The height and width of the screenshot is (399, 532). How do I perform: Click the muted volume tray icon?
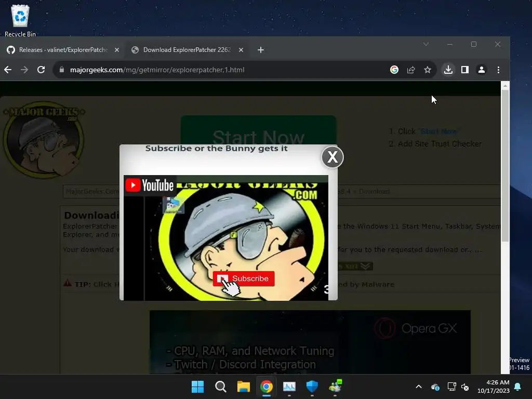click(x=465, y=387)
